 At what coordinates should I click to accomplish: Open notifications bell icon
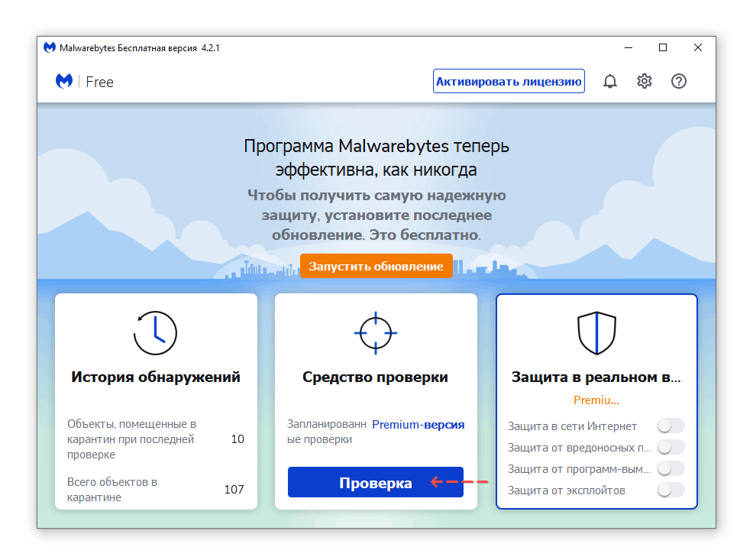609,81
